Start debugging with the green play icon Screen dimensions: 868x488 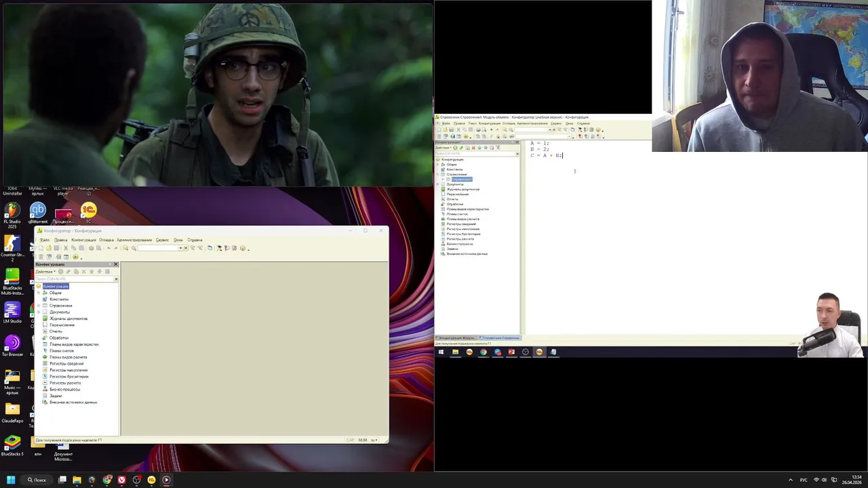click(x=75, y=257)
